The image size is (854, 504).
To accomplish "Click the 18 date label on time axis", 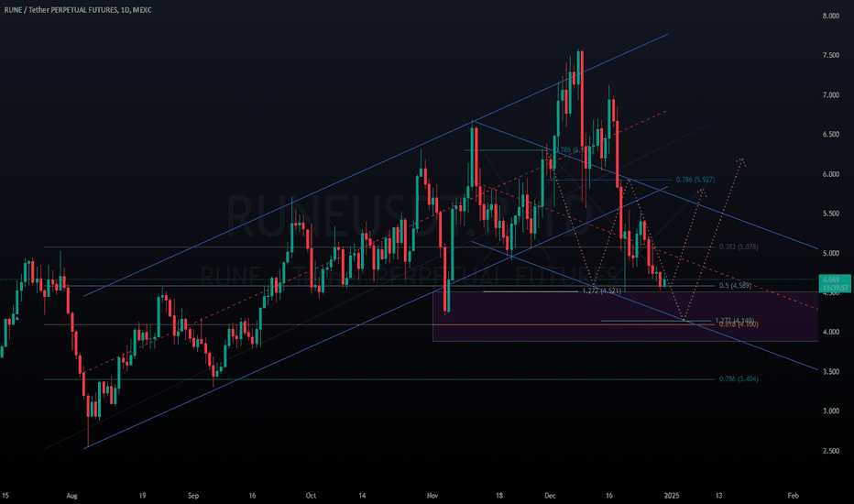I will coord(498,496).
